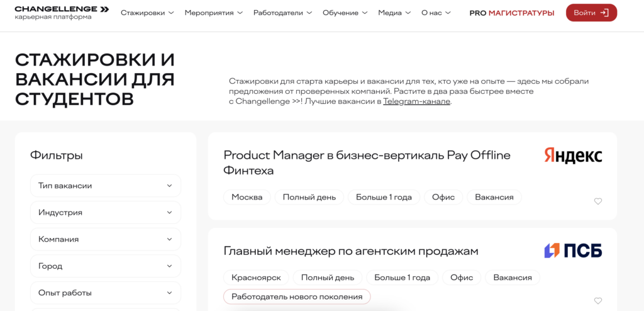This screenshot has height=311, width=644.
Task: Click the Фильтры heading
Action: (56, 155)
